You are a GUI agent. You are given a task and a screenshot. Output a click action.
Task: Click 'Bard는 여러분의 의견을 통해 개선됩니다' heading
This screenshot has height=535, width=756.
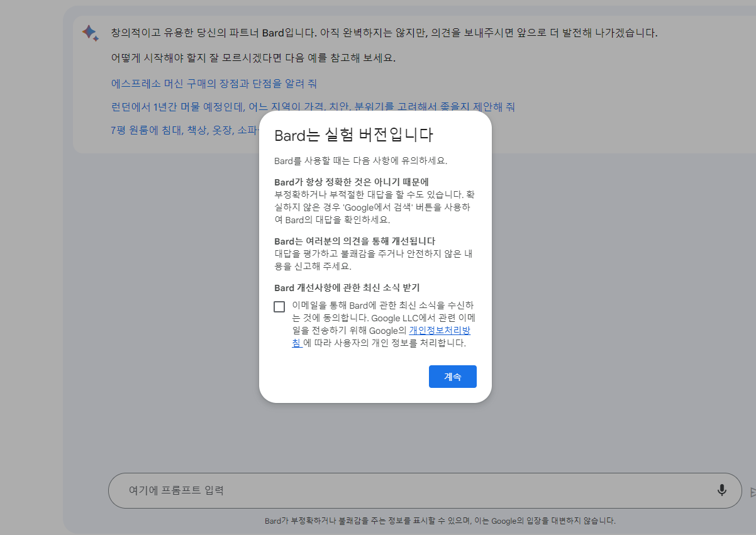pos(355,241)
